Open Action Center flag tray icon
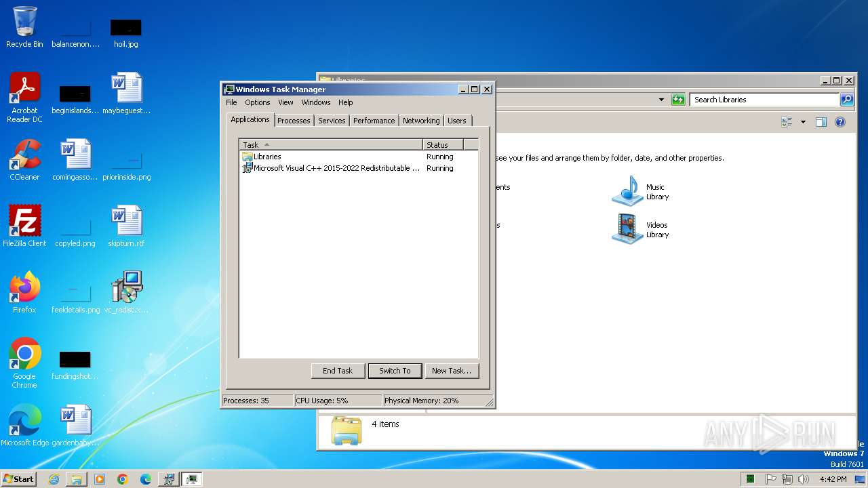Screen dimensions: 868x488 pos(771,479)
